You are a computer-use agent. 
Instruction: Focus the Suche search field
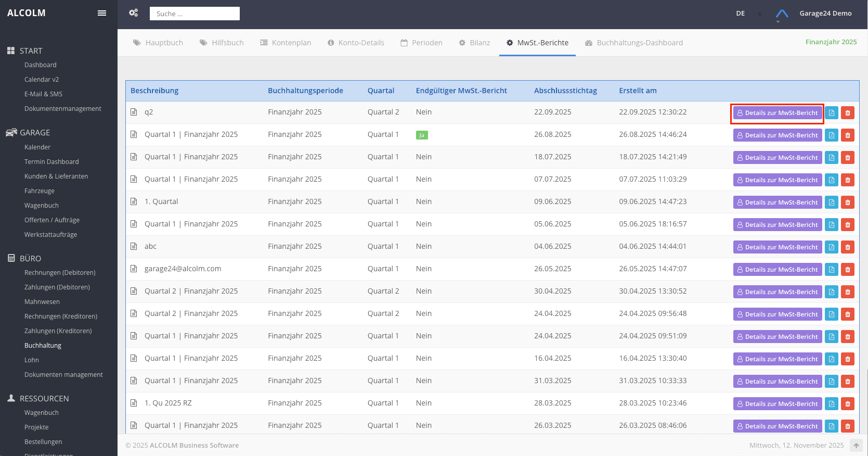195,14
